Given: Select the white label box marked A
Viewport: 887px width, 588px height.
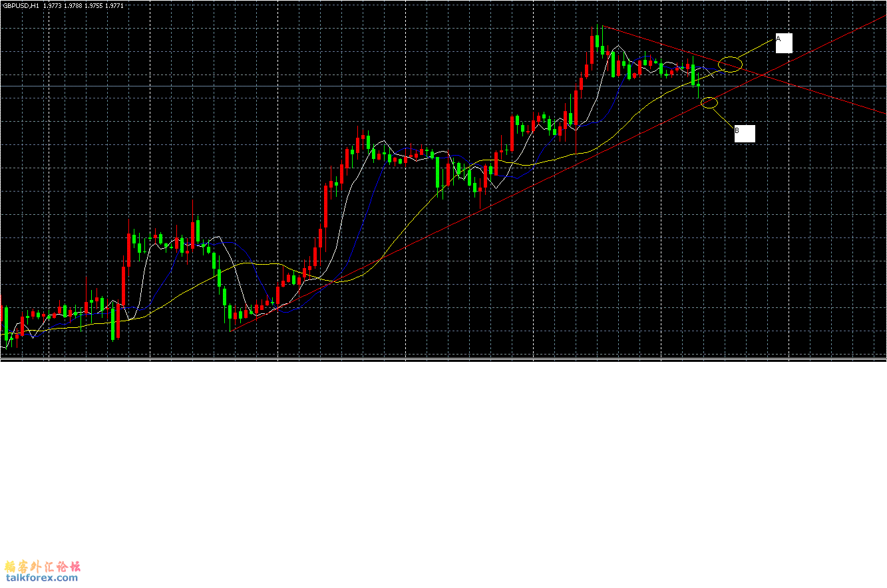Looking at the screenshot, I should 784,43.
